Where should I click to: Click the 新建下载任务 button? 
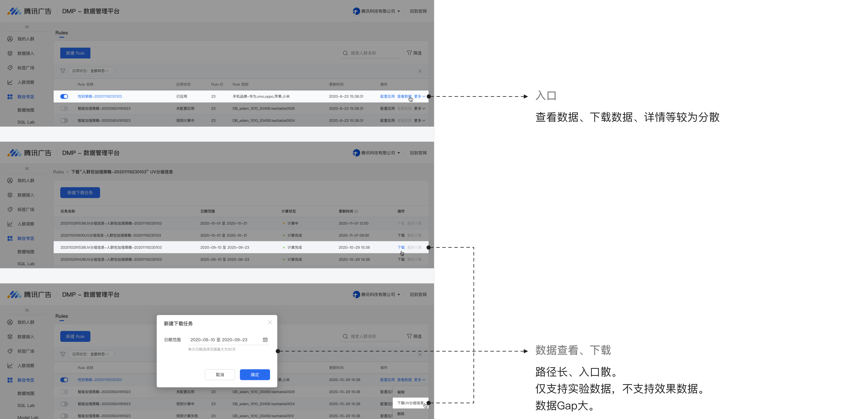pyautogui.click(x=80, y=193)
